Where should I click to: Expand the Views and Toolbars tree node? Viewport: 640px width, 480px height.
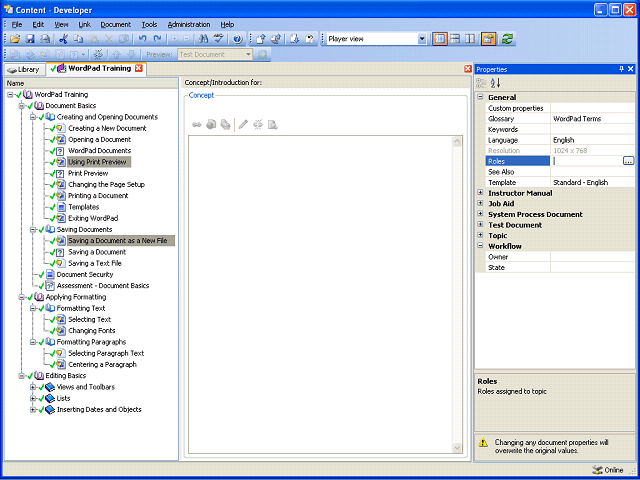click(x=33, y=387)
